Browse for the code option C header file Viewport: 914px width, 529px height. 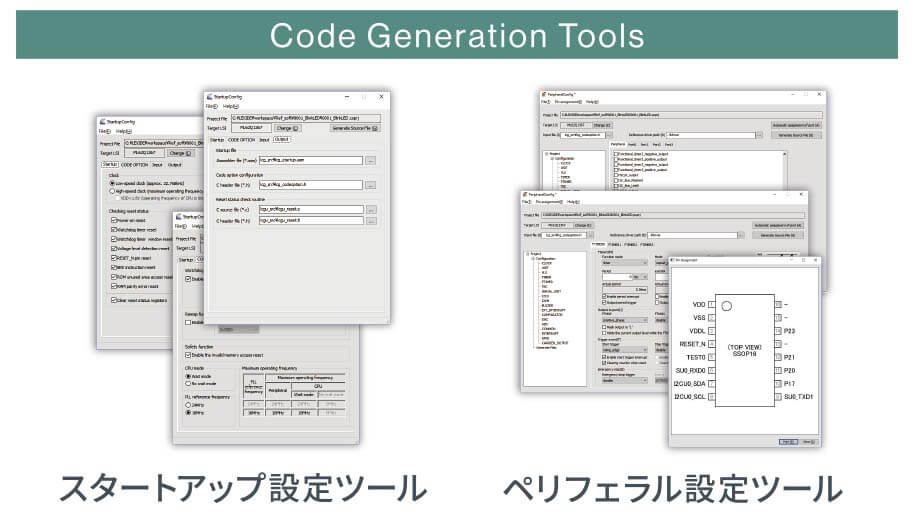pyautogui.click(x=371, y=185)
